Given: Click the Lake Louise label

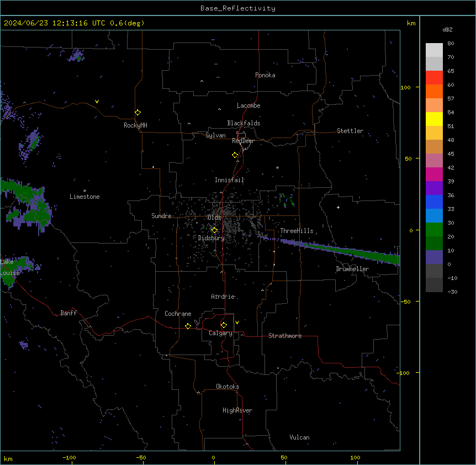Looking at the screenshot, I should [x=10, y=267].
